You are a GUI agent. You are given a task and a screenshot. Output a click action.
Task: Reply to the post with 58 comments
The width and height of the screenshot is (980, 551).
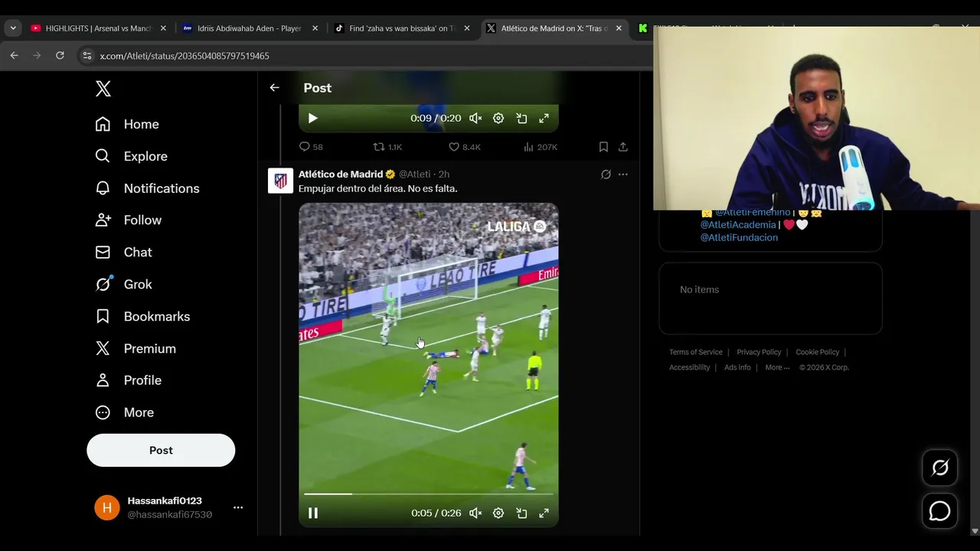(x=311, y=147)
